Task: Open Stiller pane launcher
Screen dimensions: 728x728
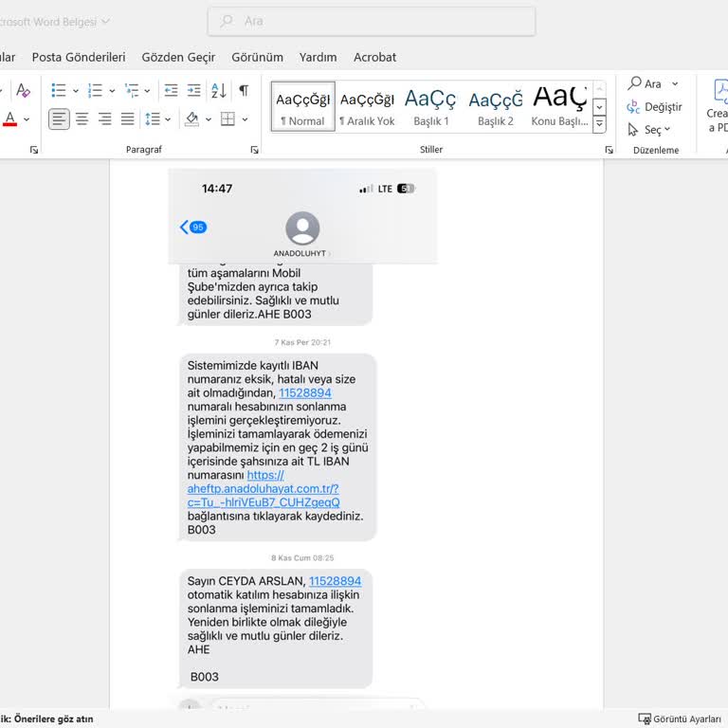Action: coord(610,150)
